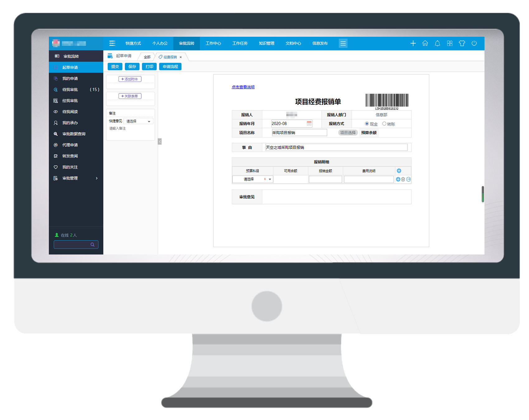Click the home icon in top bar

point(425,43)
